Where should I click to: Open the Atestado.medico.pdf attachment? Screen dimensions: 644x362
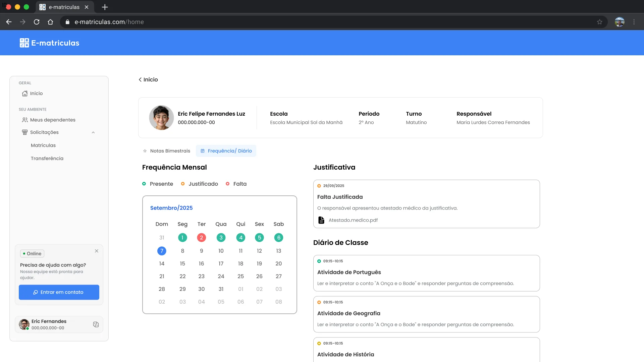[x=353, y=220]
